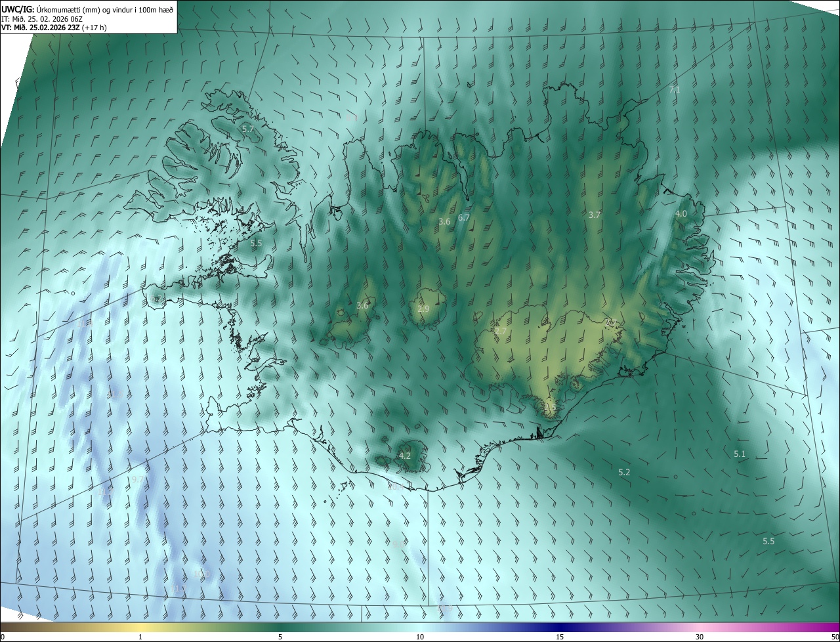Click the 5.7 value label in the Westfjords
This screenshot has width=840, height=642.
pyautogui.click(x=247, y=129)
